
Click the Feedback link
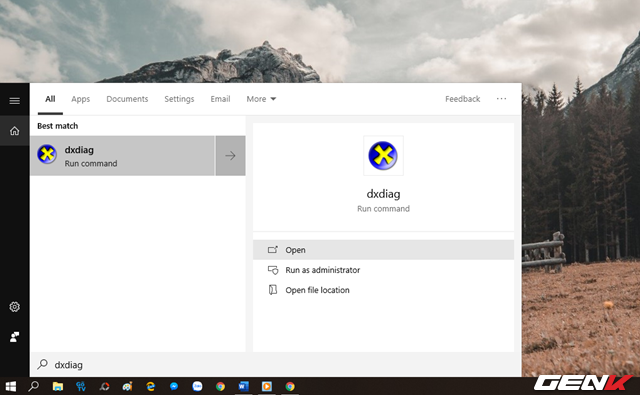[462, 99]
